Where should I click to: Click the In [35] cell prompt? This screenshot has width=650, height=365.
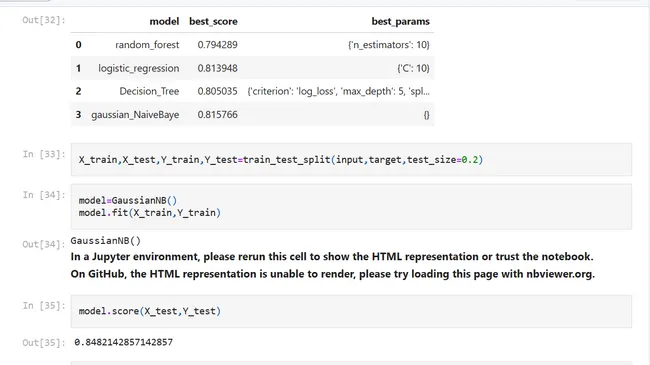coord(44,306)
